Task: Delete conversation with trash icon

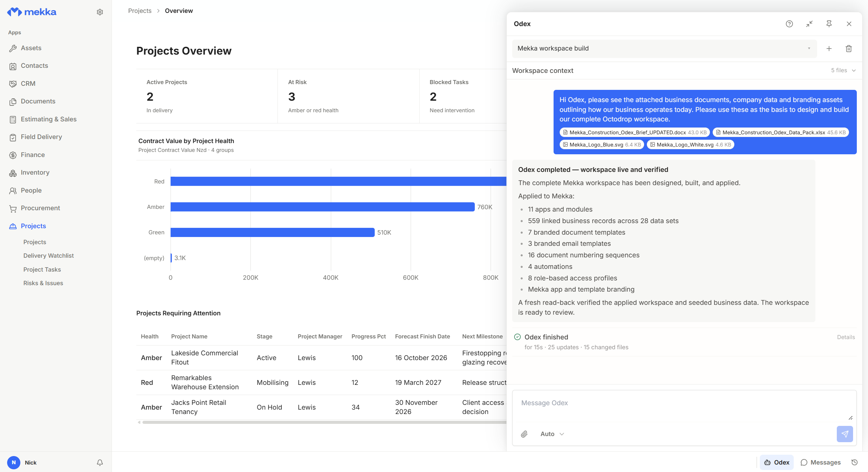Action: 849,48
